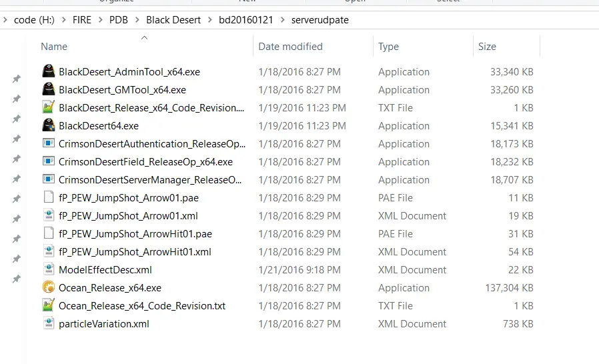Click the pin icon beside the BlackDesert_GMTool row
The height and width of the screenshot is (364, 599).
point(17,99)
